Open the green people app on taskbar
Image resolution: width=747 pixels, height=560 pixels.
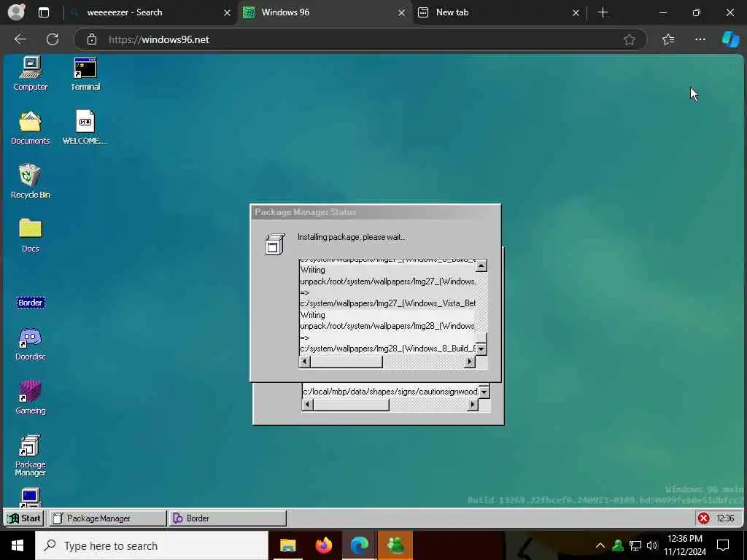pos(395,545)
